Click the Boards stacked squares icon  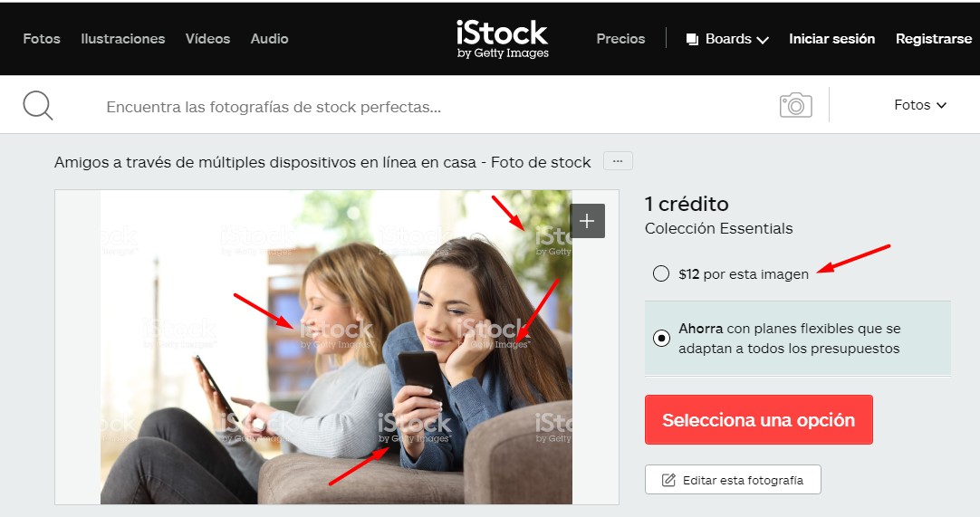click(x=692, y=39)
